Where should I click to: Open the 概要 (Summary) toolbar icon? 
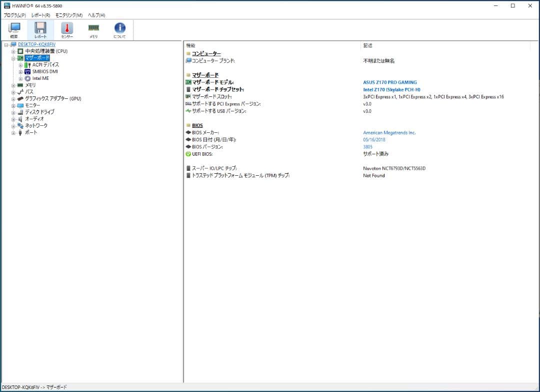(x=14, y=30)
